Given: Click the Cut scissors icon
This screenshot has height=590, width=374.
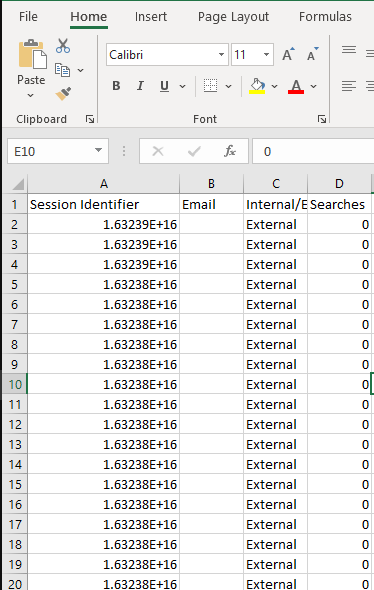Looking at the screenshot, I should pos(63,46).
